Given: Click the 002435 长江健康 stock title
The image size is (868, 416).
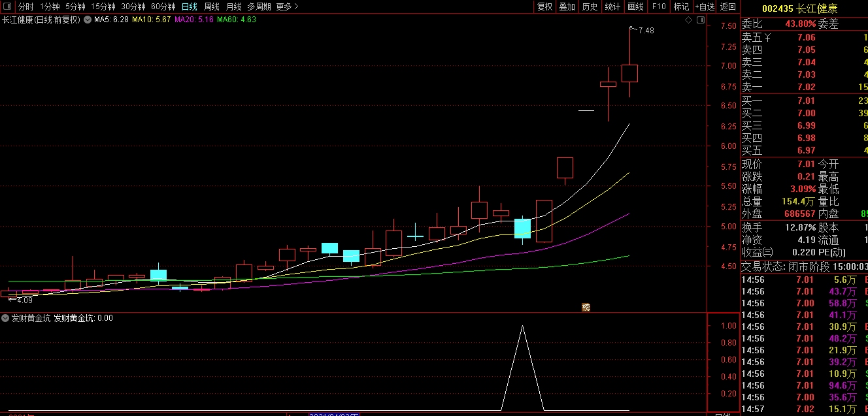Looking at the screenshot, I should click(803, 8).
